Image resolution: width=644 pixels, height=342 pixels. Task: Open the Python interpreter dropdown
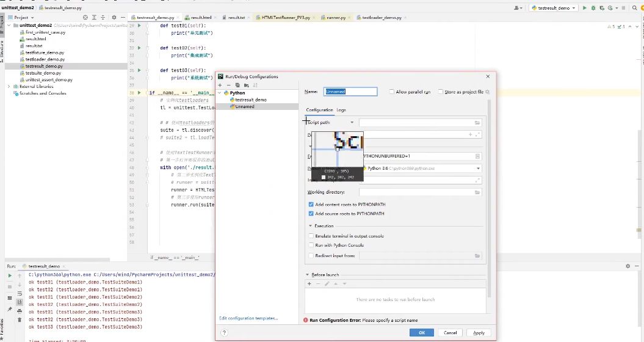click(478, 168)
